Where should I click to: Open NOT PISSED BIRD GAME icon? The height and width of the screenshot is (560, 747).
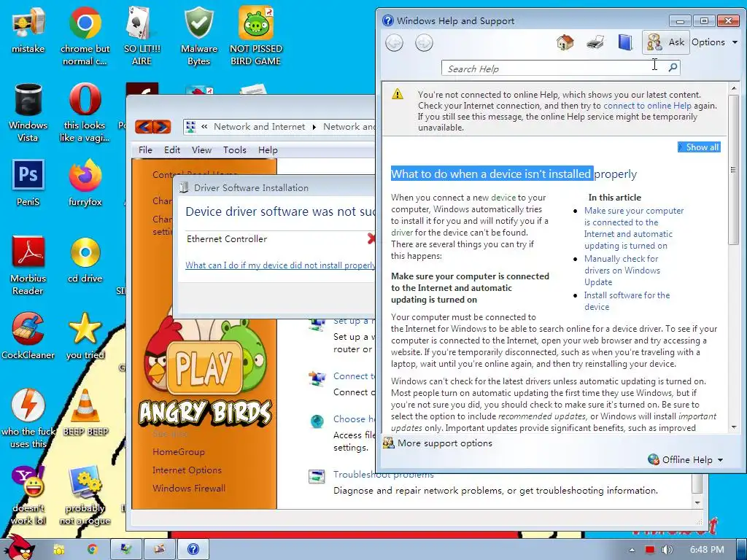coord(256,36)
